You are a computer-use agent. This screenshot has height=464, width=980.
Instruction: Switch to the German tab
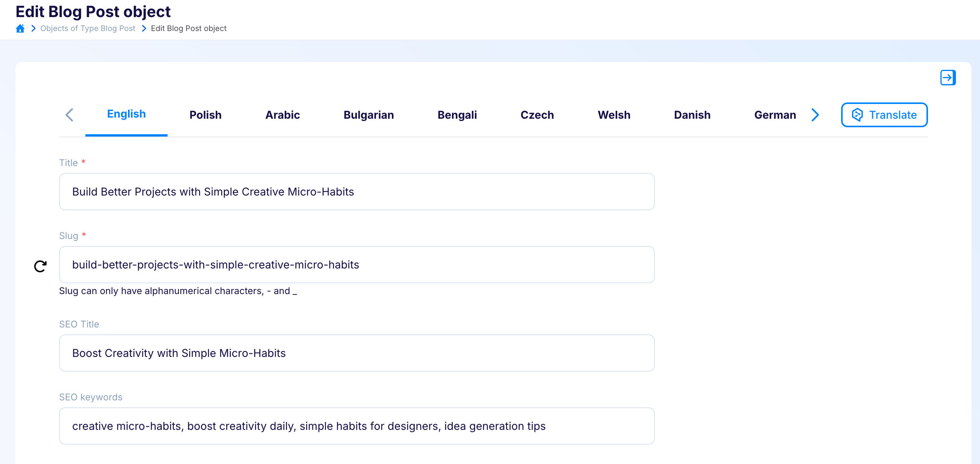[775, 115]
